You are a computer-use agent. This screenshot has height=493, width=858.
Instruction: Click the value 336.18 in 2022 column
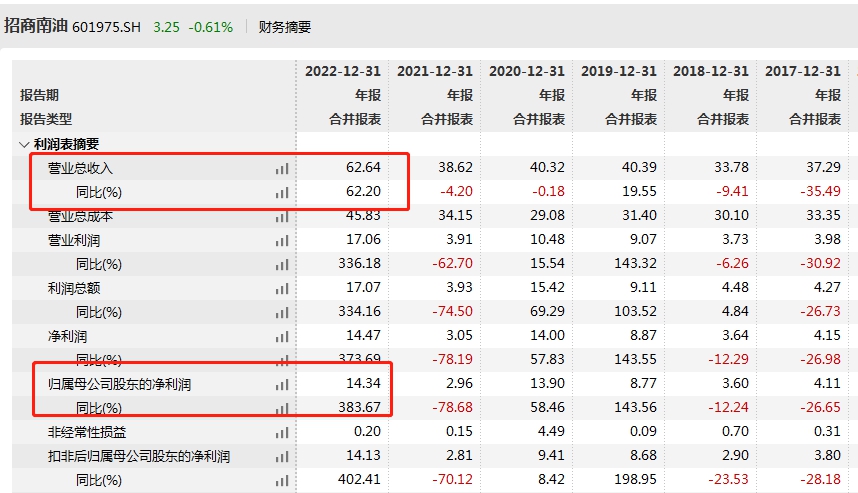coord(360,264)
